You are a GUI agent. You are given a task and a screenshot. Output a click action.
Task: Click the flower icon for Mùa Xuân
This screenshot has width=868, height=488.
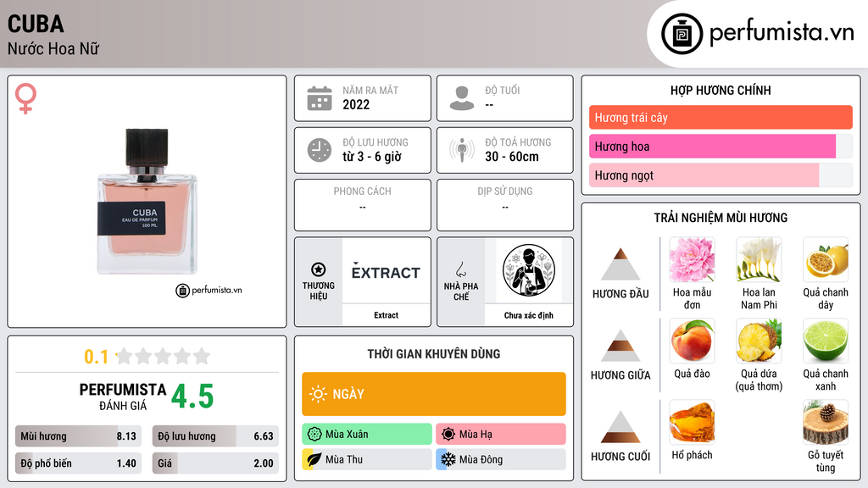[x=314, y=435]
